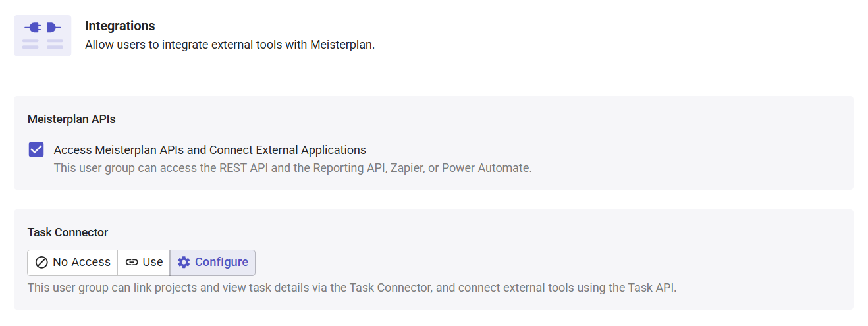
Task: Uncheck the Access Meisterplan APIs checkbox
Action: (36, 149)
